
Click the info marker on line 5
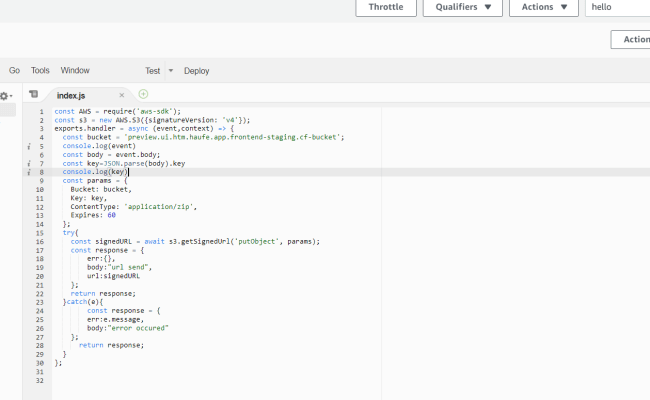pyautogui.click(x=29, y=146)
